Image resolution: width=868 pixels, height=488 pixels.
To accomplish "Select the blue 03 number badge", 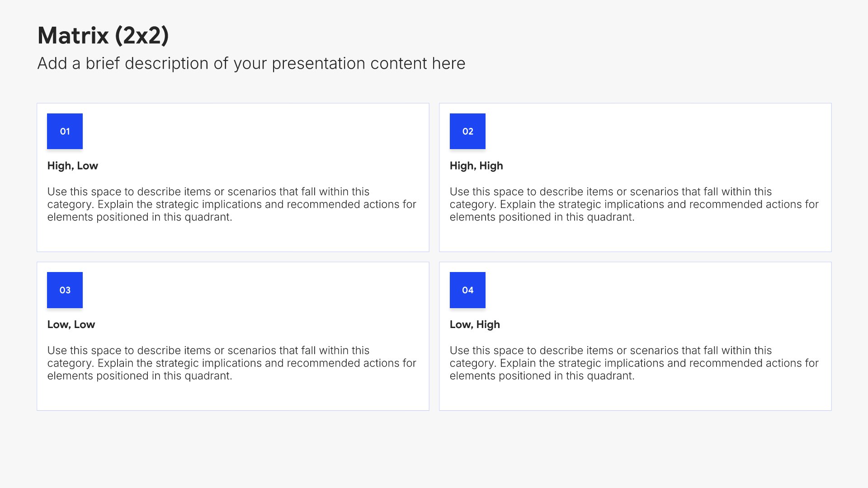I will [x=65, y=290].
